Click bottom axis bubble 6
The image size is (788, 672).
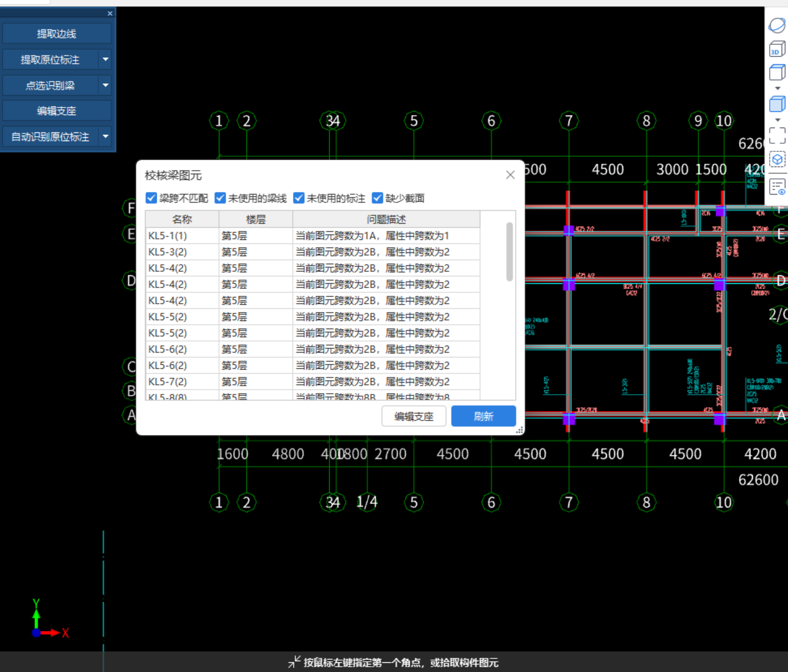point(491,502)
